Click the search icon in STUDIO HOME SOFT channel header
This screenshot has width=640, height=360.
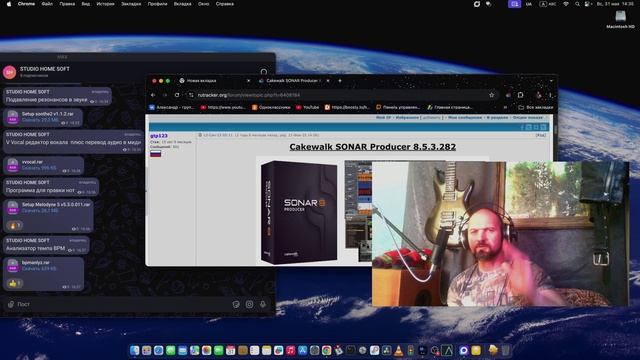coord(264,72)
